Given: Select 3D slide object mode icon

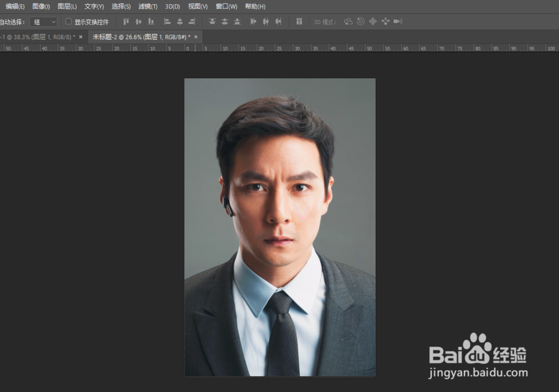Looking at the screenshot, I should (385, 22).
